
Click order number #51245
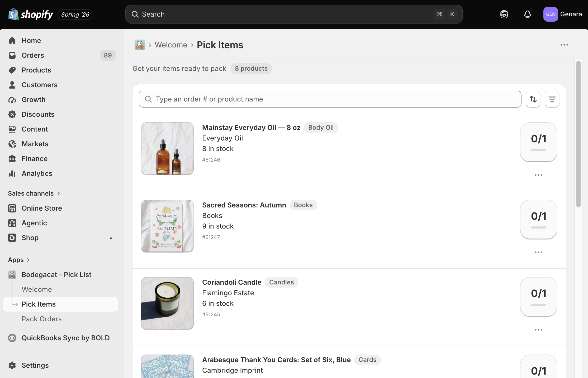coord(211,314)
